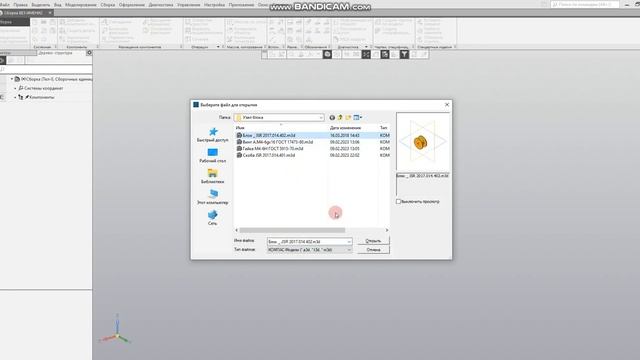Sort by Дата изменения column header
The width and height of the screenshot is (640, 360).
[x=345, y=128]
